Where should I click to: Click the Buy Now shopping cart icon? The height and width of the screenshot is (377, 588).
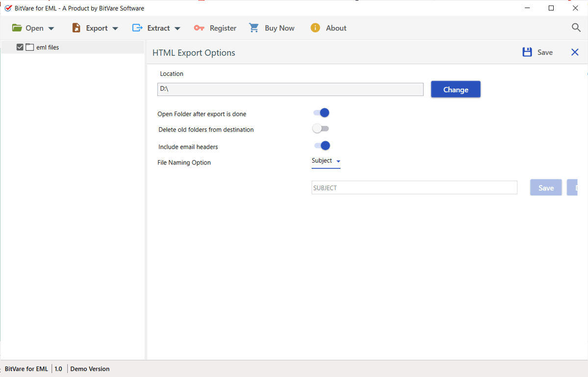(x=254, y=28)
